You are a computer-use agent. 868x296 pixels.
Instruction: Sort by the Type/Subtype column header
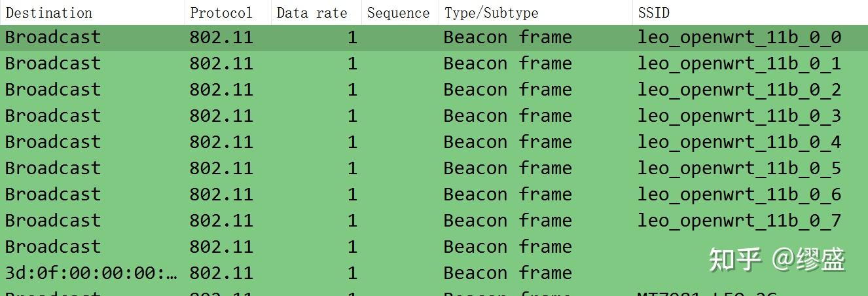point(535,12)
